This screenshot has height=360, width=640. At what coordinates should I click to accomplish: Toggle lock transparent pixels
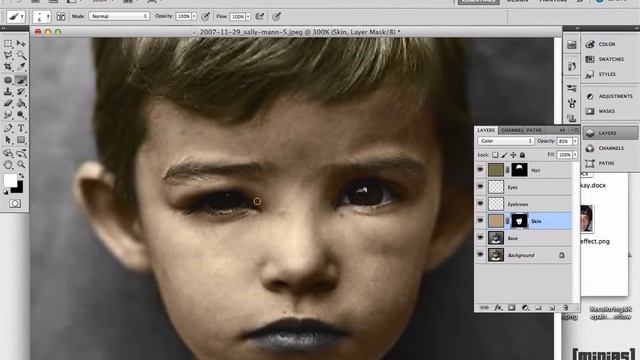[x=495, y=155]
